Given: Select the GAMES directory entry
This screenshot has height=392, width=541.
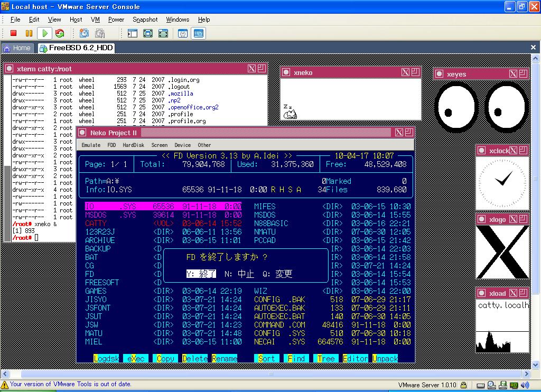Looking at the screenshot, I should tap(163, 291).
